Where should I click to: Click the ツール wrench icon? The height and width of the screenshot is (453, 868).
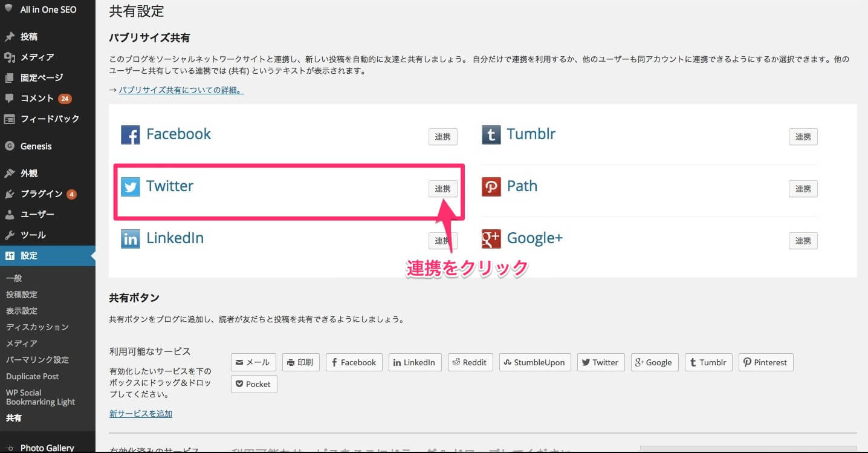[9, 235]
